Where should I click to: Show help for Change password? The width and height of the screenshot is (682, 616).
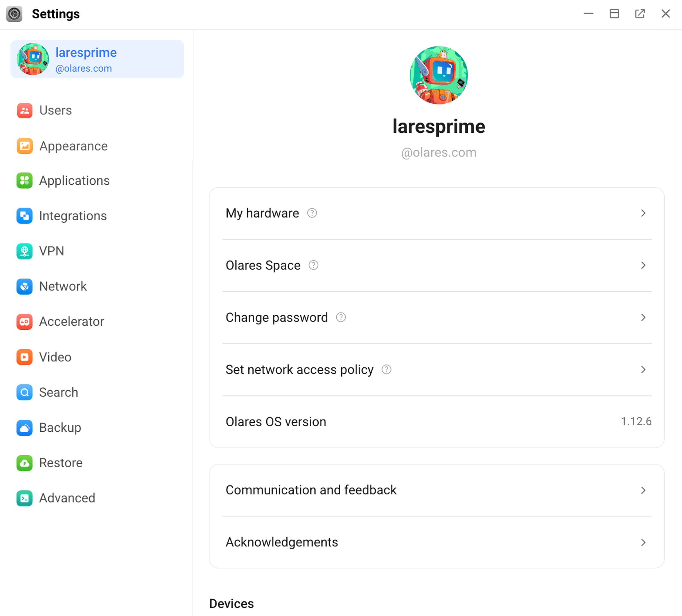[x=341, y=317]
